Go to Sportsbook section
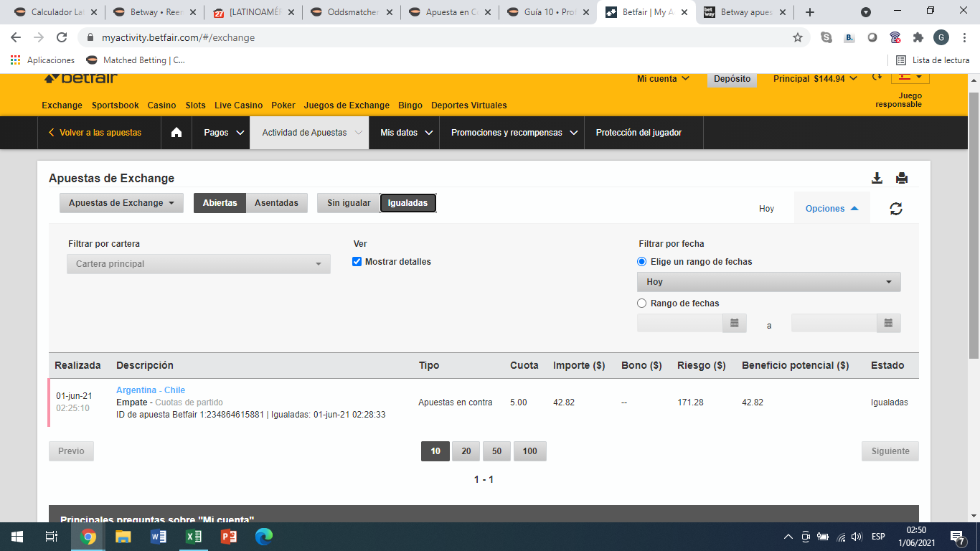 coord(116,105)
